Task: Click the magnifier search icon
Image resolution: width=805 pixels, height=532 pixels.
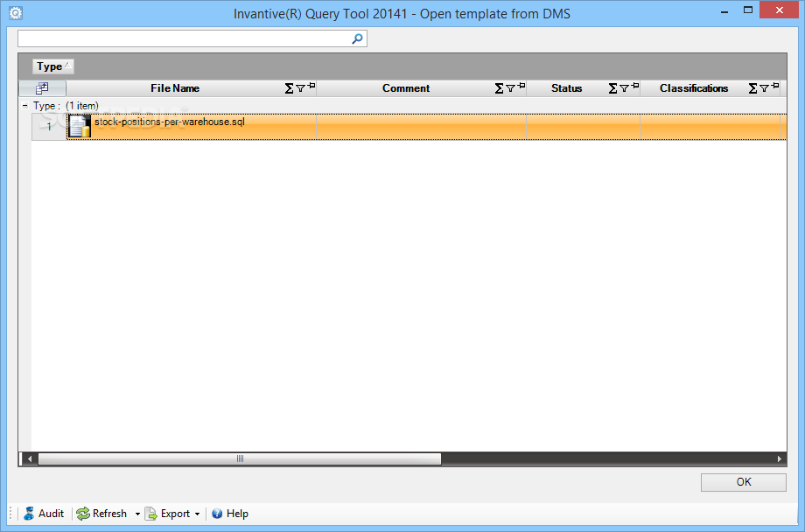Action: (357, 38)
